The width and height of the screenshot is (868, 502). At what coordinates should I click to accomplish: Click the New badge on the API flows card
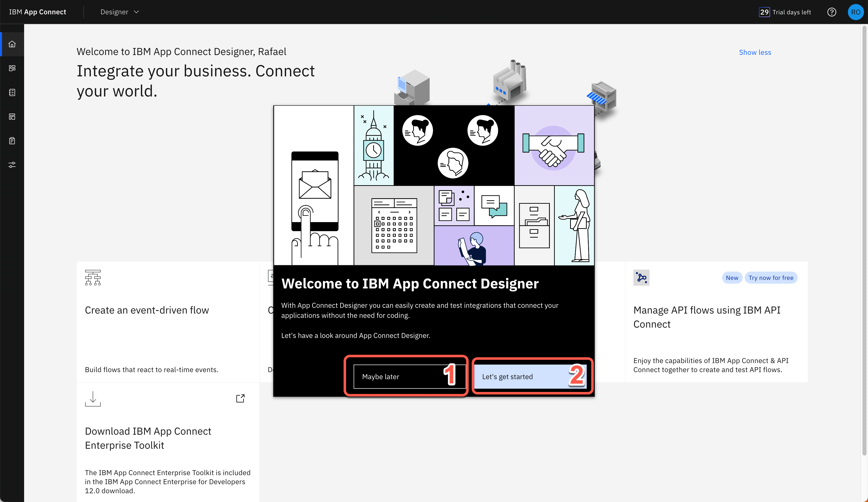pyautogui.click(x=732, y=278)
